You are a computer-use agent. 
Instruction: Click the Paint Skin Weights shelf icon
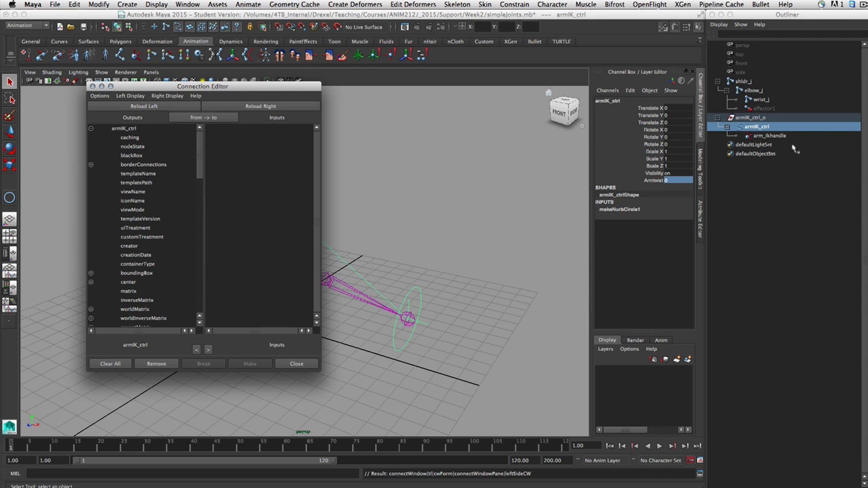tap(342, 55)
